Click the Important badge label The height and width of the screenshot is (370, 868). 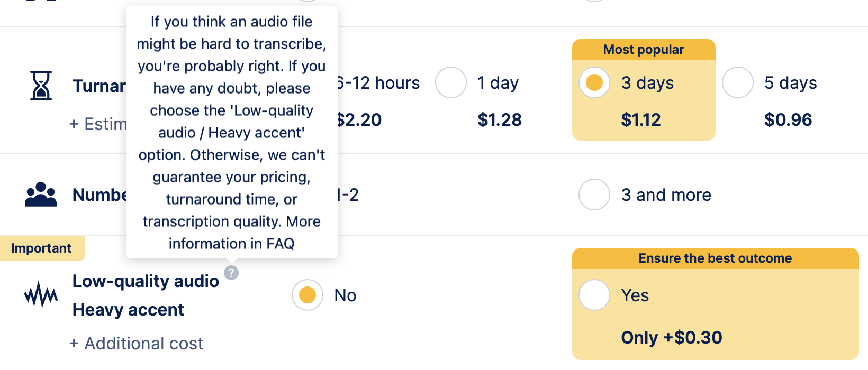click(x=42, y=248)
